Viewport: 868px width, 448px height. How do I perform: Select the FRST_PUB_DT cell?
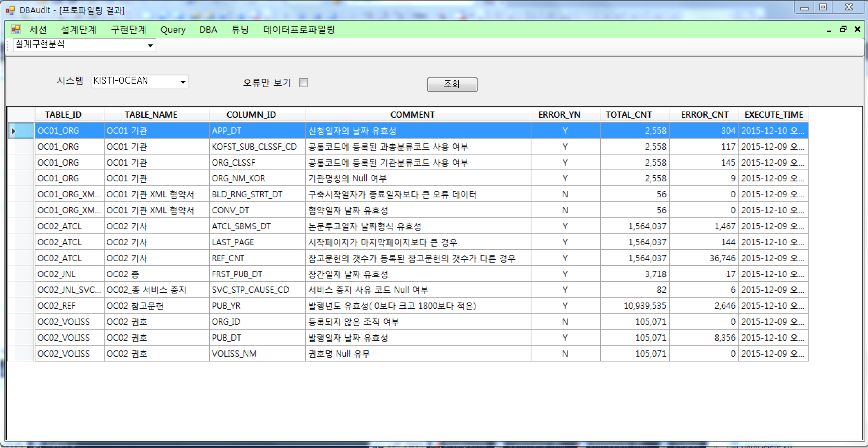point(257,274)
